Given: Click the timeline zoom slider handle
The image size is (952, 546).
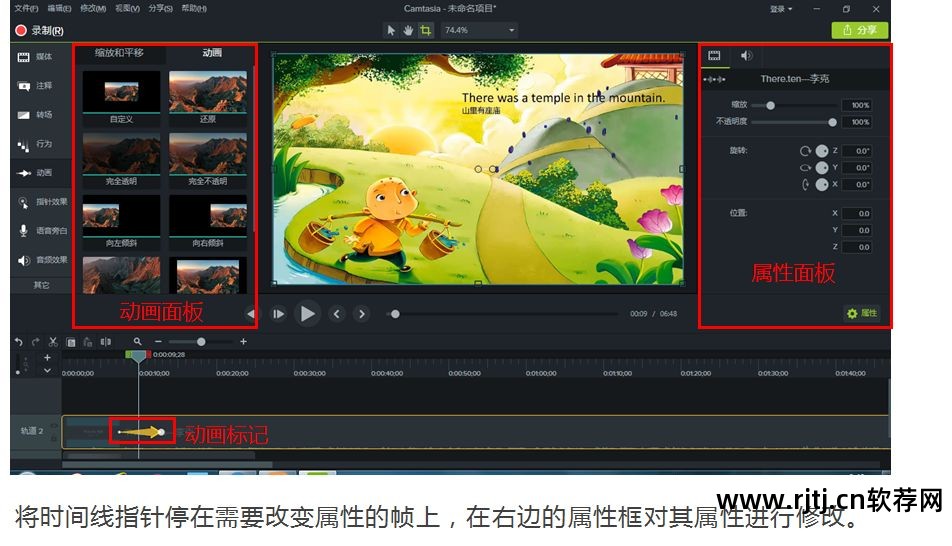Looking at the screenshot, I should point(201,342).
